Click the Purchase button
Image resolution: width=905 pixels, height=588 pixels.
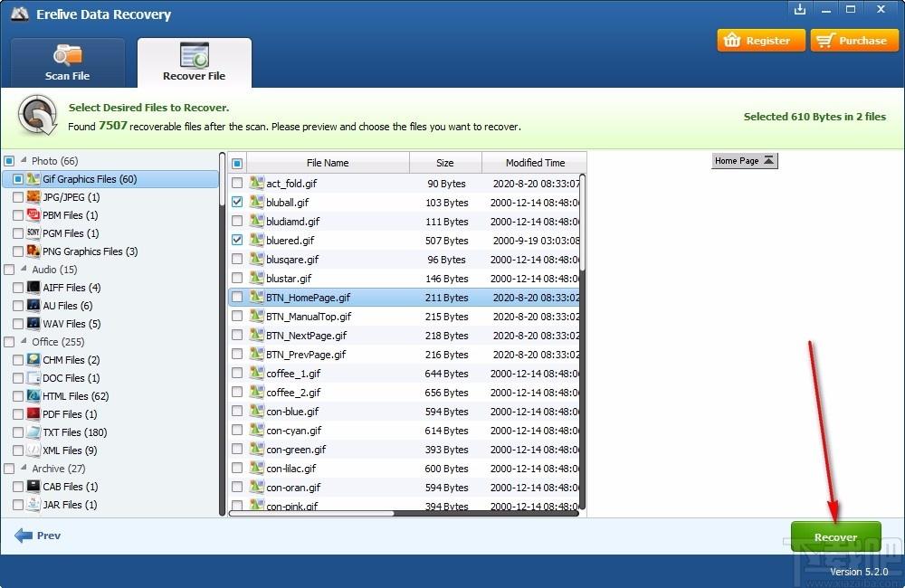855,41
